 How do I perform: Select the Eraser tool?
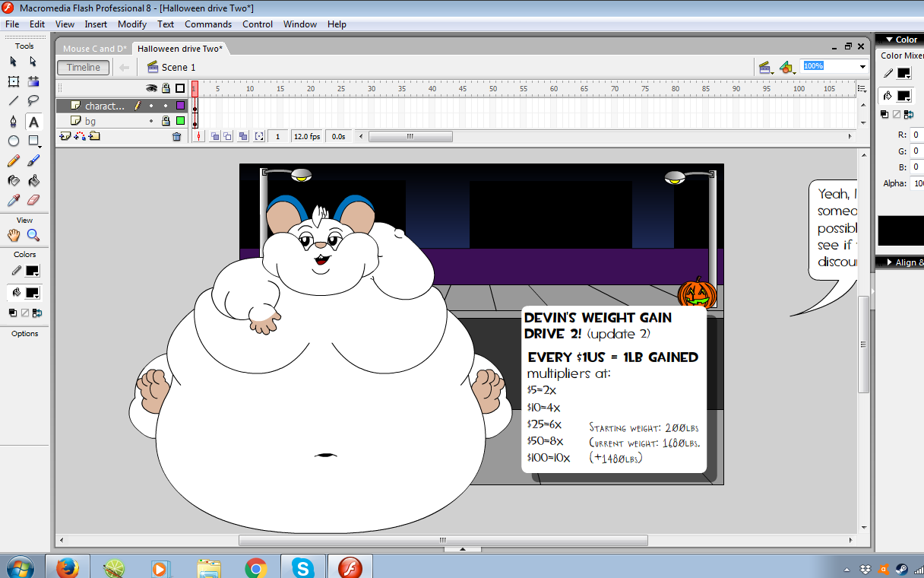coord(33,201)
